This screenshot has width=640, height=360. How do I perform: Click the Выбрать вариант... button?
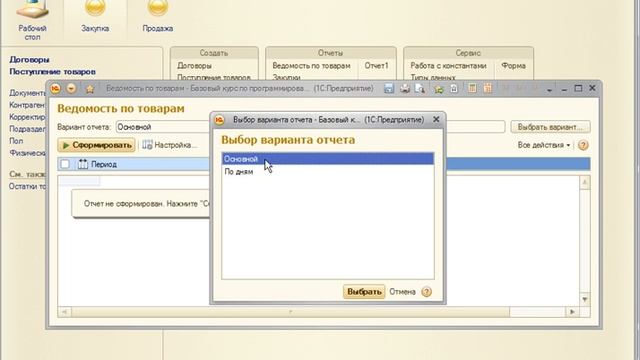(550, 127)
